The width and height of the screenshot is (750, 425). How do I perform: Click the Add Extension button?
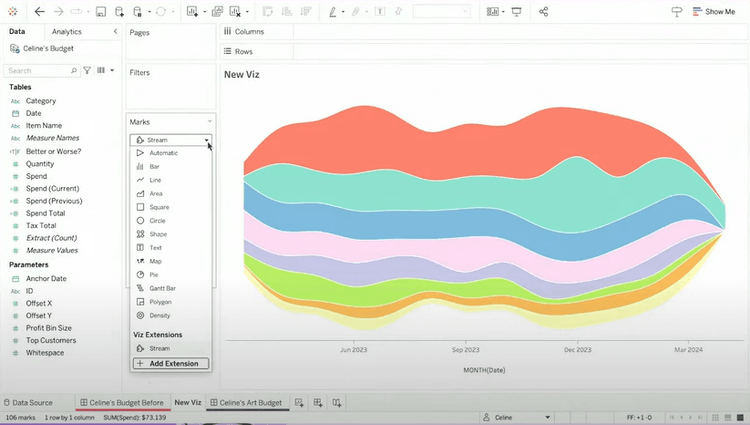[171, 363]
